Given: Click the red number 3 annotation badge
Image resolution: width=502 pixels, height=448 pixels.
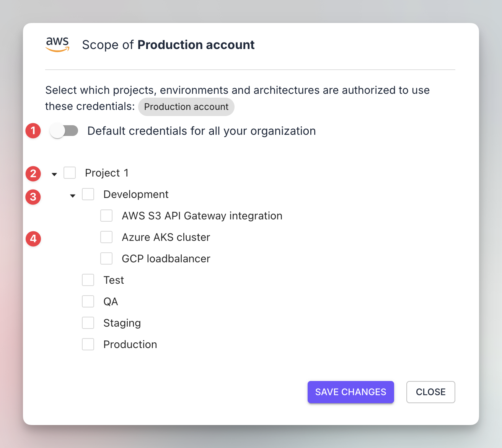Looking at the screenshot, I should pos(33,197).
